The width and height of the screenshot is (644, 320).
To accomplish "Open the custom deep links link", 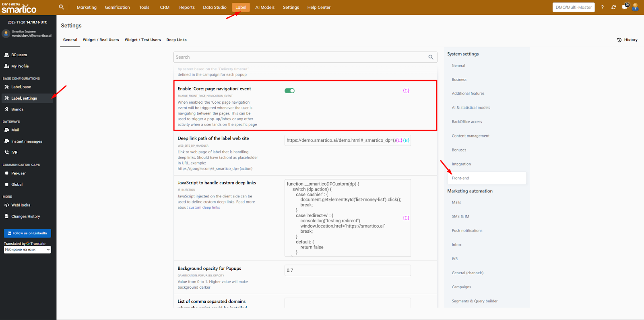I will click(x=204, y=207).
